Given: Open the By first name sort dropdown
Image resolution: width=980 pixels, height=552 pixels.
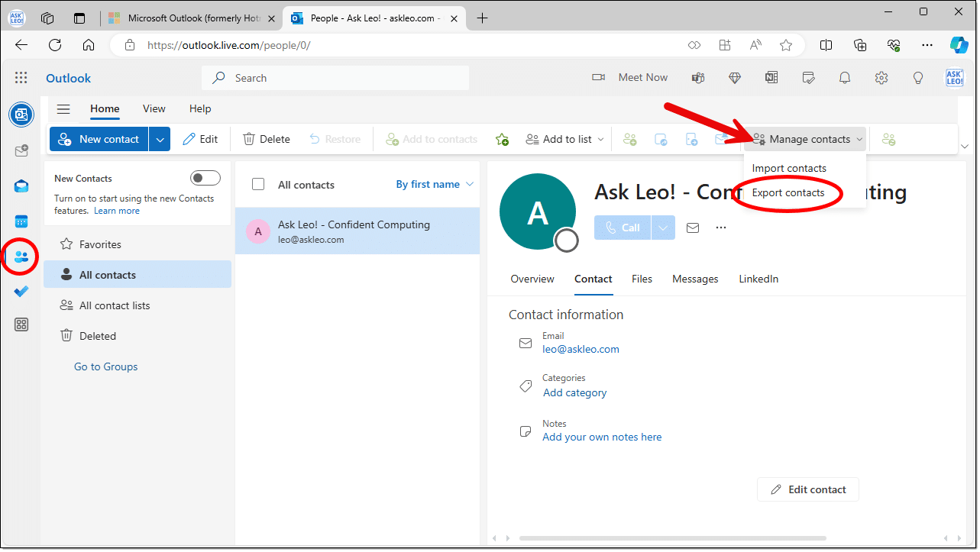Looking at the screenshot, I should pyautogui.click(x=435, y=185).
